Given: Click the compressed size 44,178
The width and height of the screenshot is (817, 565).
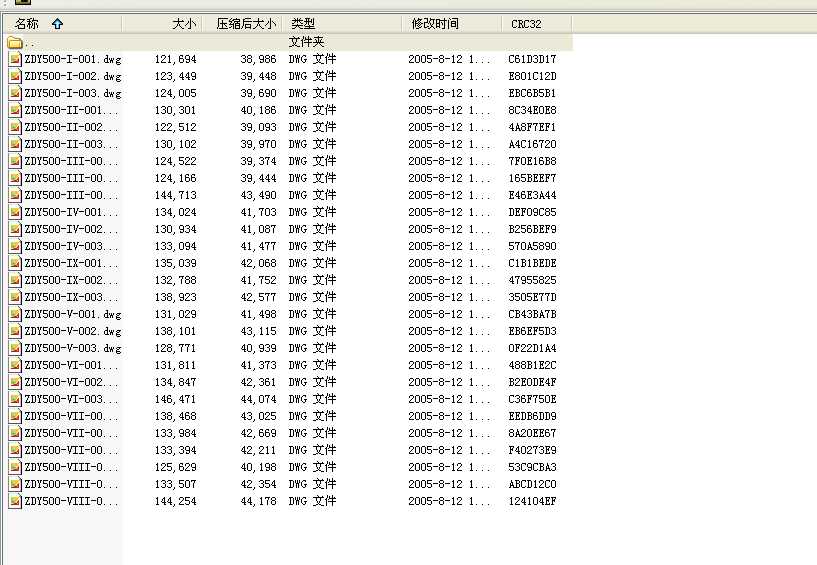Looking at the screenshot, I should tap(258, 501).
